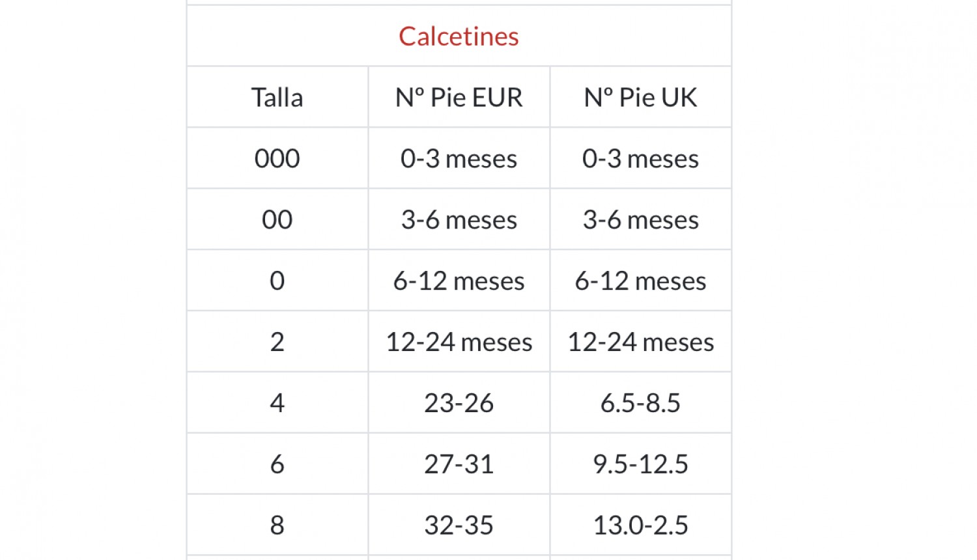Screen dimensions: 977x560
Task: Select size 000 cell
Action: tap(277, 158)
